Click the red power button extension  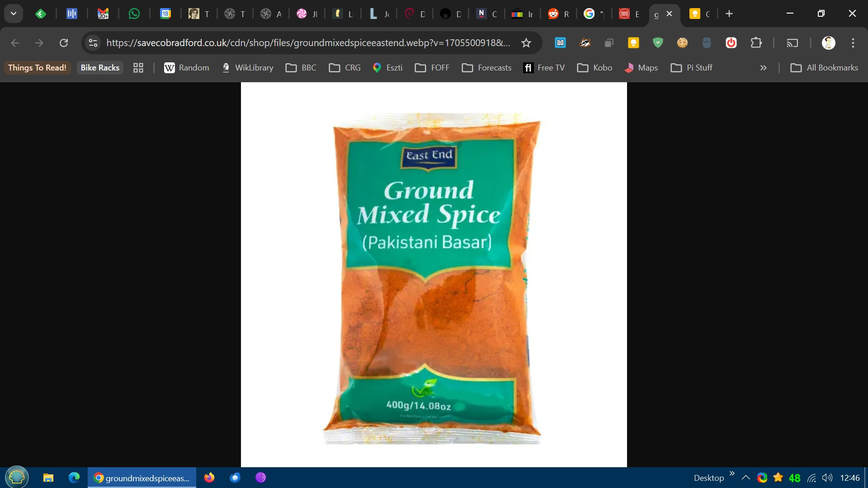731,43
